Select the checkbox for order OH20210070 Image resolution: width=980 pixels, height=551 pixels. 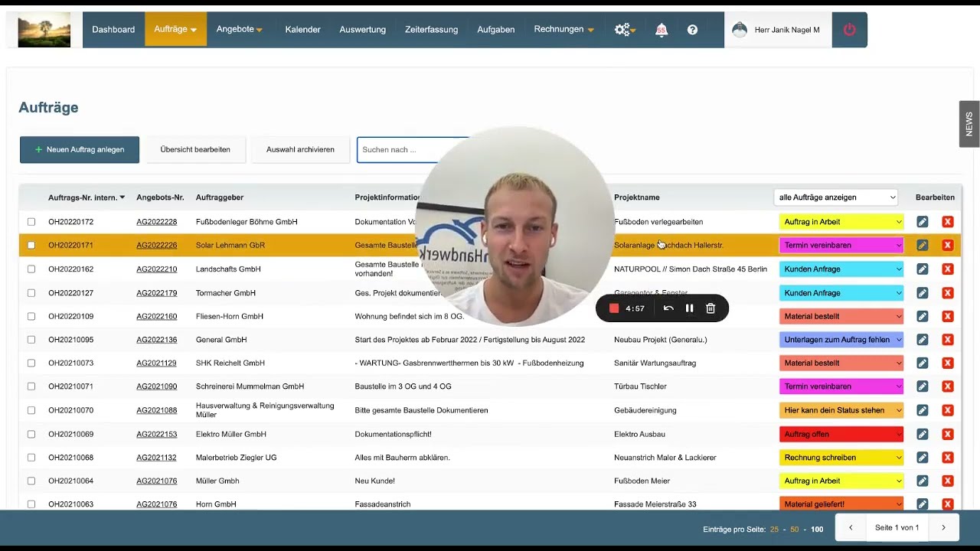[x=31, y=410]
